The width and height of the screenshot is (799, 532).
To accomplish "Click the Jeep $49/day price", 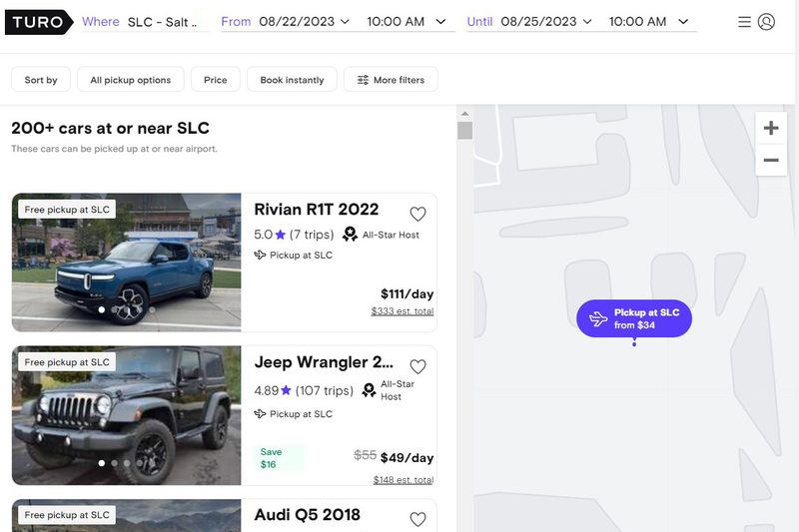I will tap(407, 458).
